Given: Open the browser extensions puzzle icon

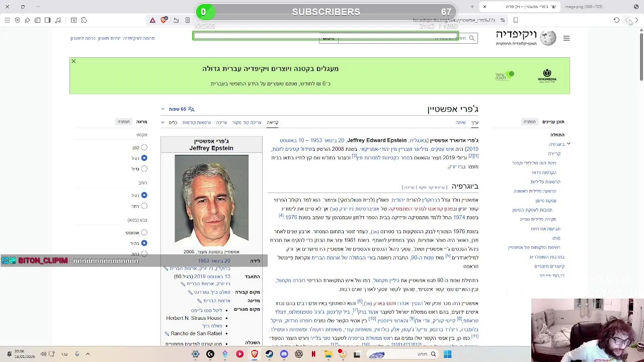Looking at the screenshot, I should [84, 20].
